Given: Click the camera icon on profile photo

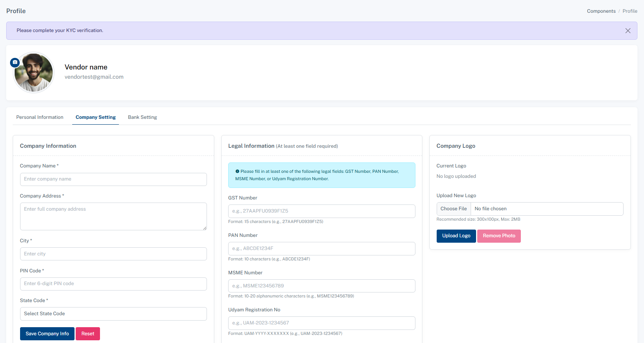Looking at the screenshot, I should pyautogui.click(x=15, y=62).
